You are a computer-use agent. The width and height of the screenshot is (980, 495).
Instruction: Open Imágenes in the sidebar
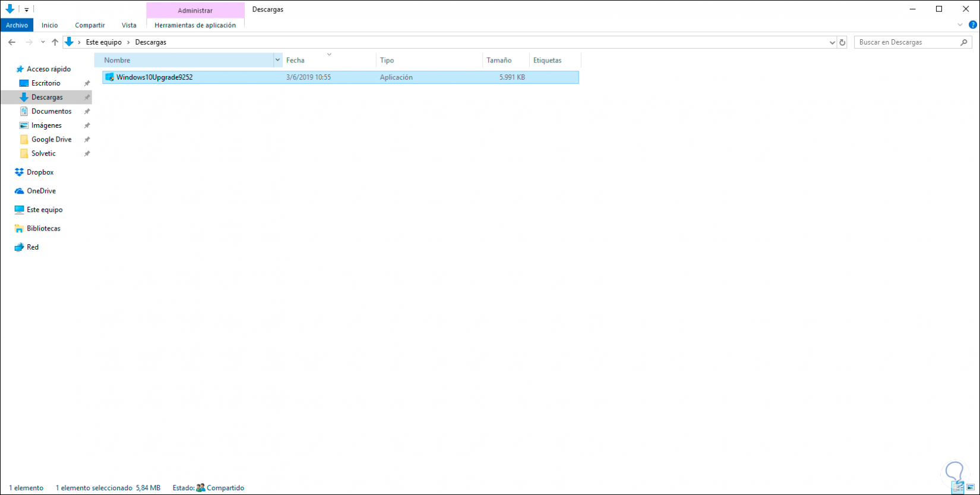coord(46,125)
